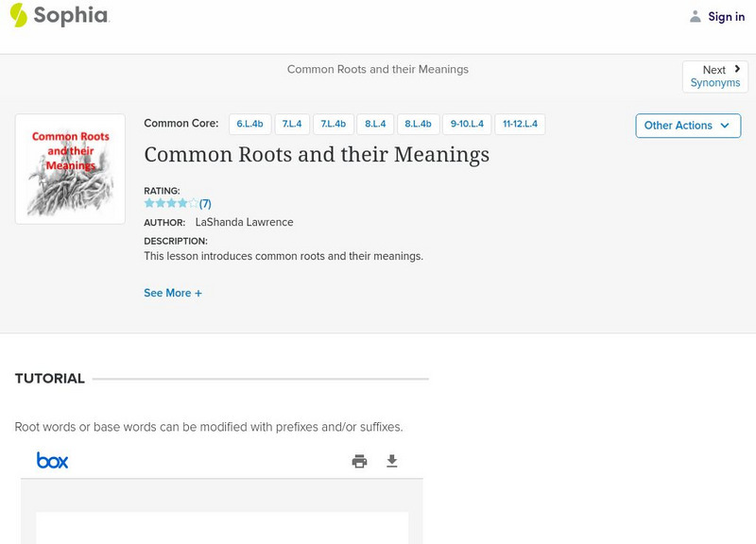Click the Sign in link

pos(726,16)
